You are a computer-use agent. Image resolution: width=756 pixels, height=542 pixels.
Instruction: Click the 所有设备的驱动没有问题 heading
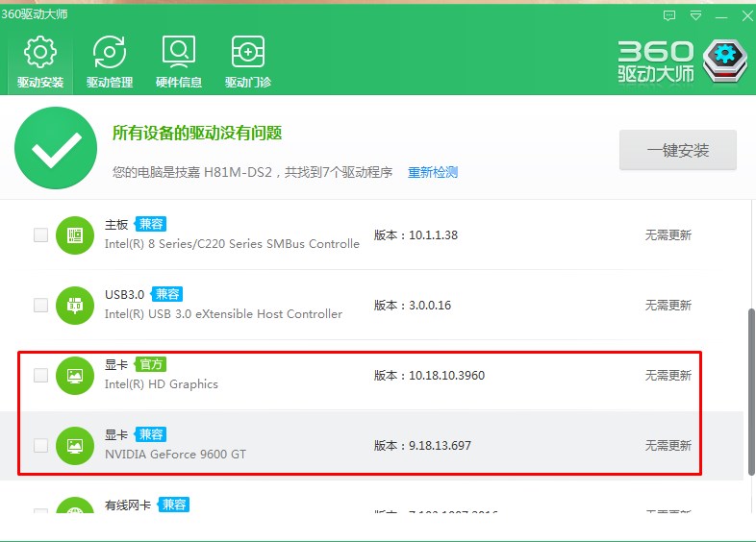[x=197, y=133]
